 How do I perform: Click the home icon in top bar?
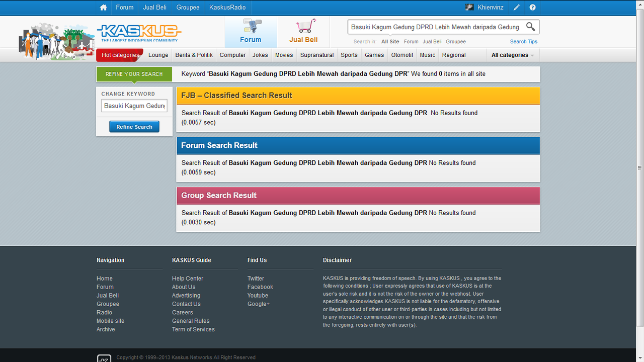tap(104, 8)
